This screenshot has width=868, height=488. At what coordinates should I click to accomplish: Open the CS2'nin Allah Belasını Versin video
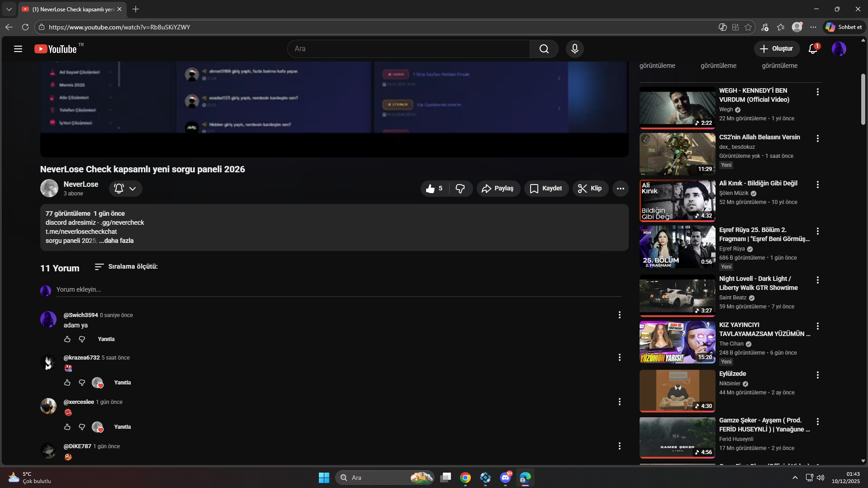(759, 137)
